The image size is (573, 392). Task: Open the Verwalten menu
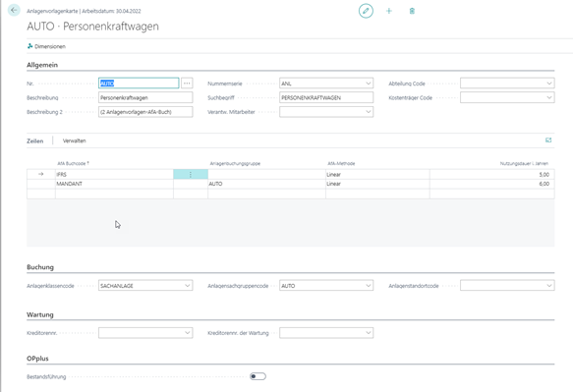coord(74,140)
